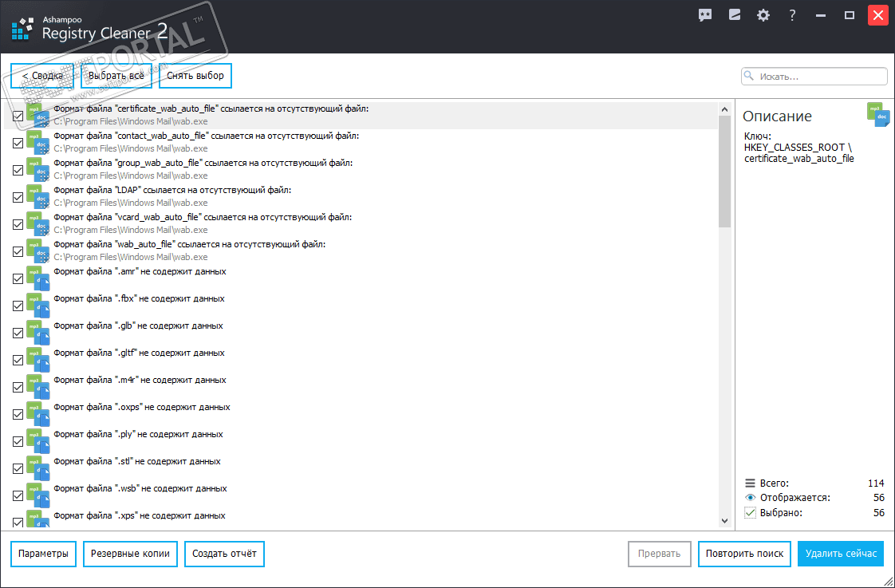895x588 pixels.
Task: Click Повторить поиск
Action: (744, 554)
